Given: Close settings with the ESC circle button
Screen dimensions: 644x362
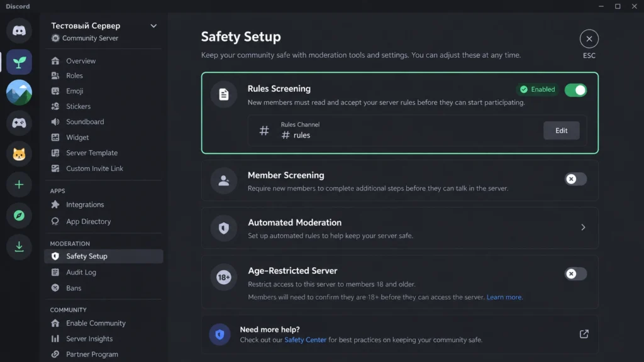Looking at the screenshot, I should pos(589,39).
